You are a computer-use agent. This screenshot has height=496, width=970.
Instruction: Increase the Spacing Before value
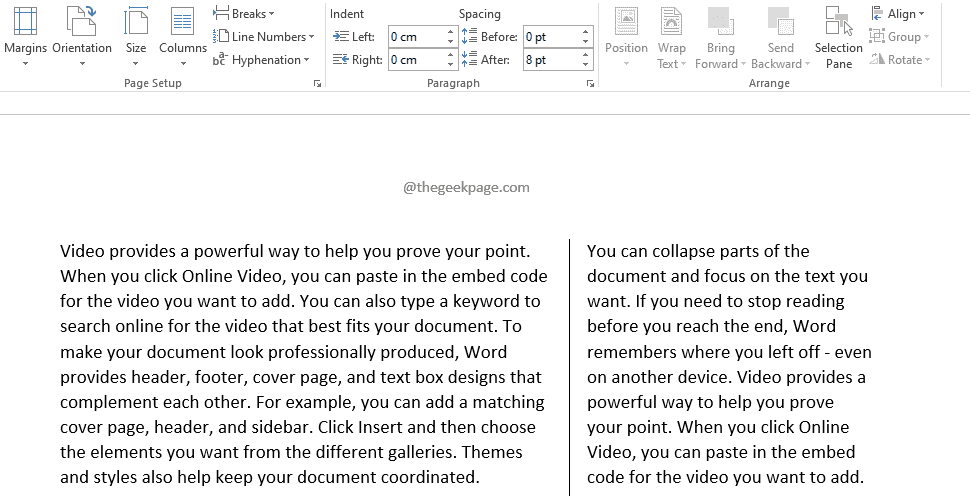click(x=586, y=32)
